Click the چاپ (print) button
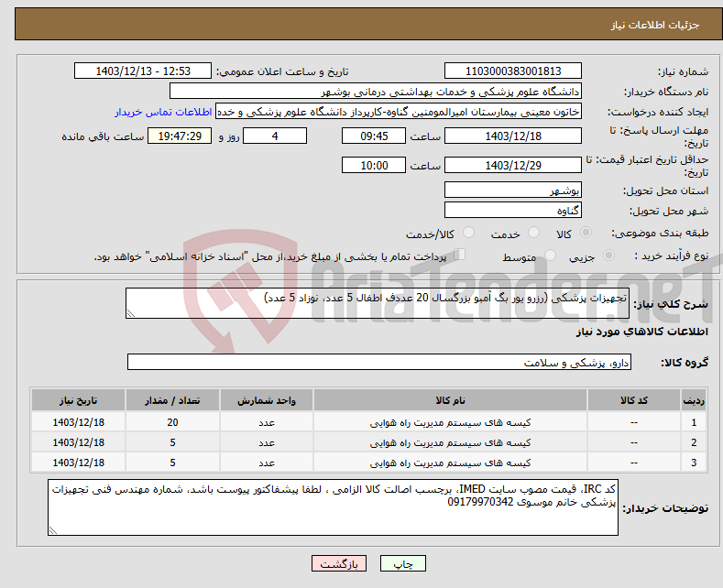 [x=402, y=563]
